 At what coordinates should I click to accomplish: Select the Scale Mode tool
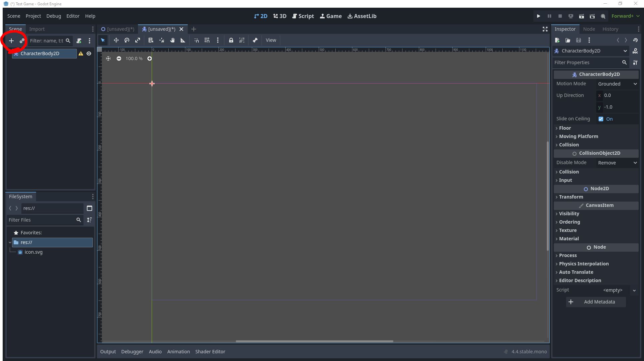138,40
